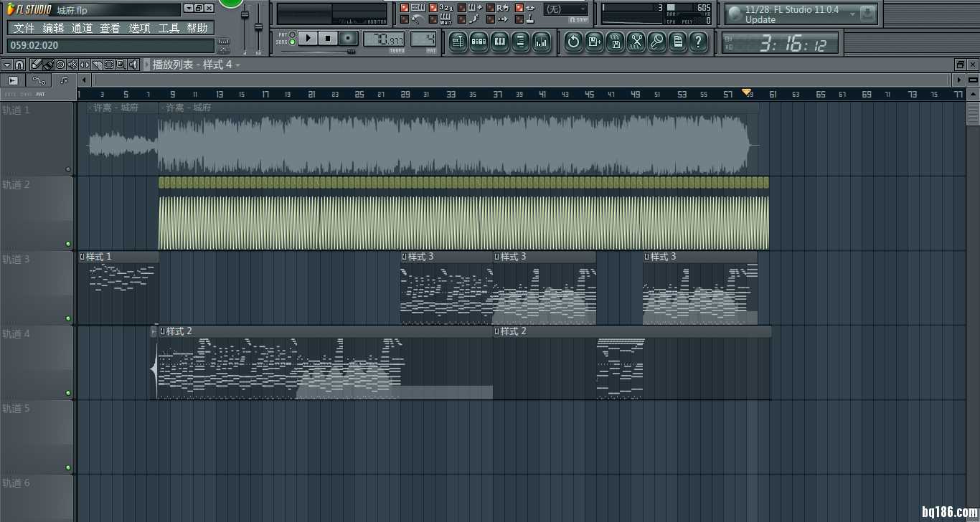
Task: Select the dotted-square Select tool
Action: [109, 65]
